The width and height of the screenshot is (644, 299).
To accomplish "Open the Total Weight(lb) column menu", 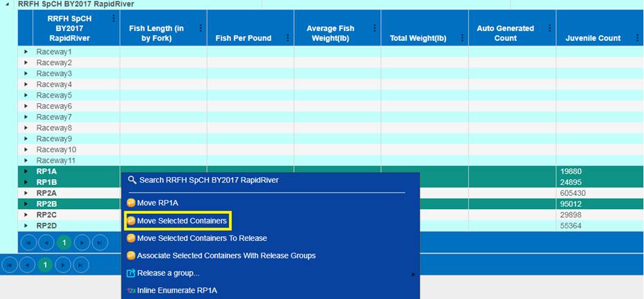I will tap(462, 28).
